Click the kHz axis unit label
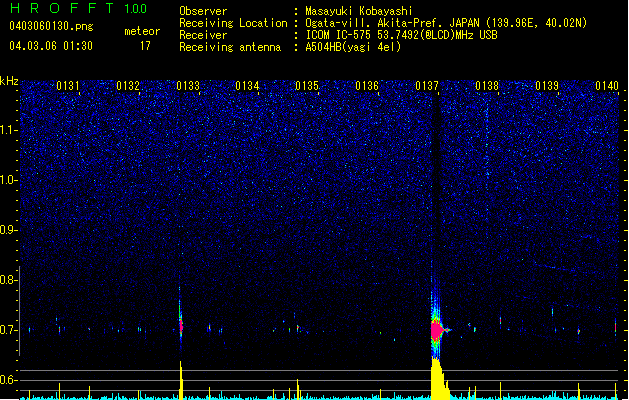 [9, 81]
